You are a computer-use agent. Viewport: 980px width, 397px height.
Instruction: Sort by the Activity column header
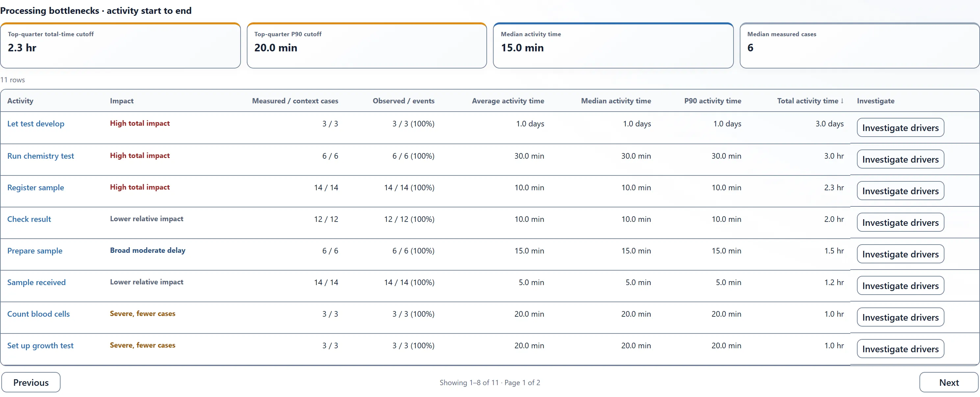(x=20, y=101)
